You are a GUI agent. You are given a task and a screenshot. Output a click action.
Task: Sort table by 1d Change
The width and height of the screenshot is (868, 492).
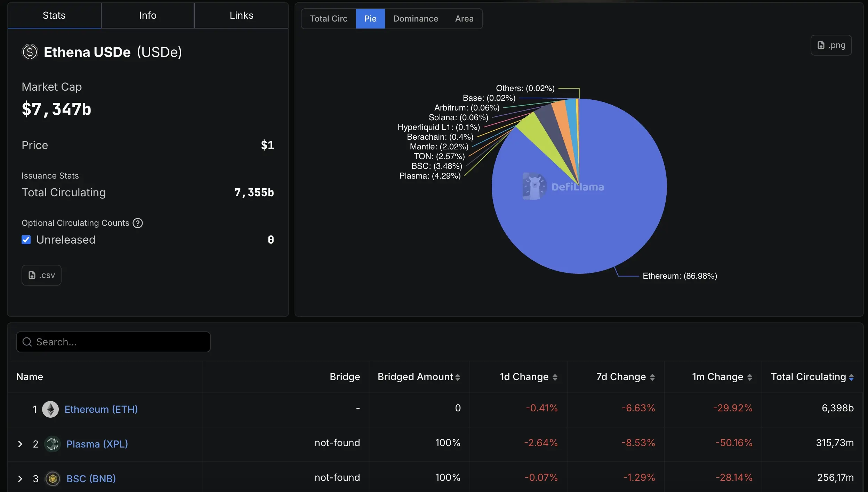click(555, 377)
